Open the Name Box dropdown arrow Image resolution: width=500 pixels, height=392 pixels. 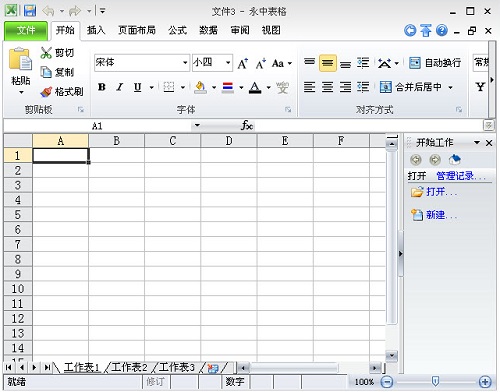tap(197, 126)
